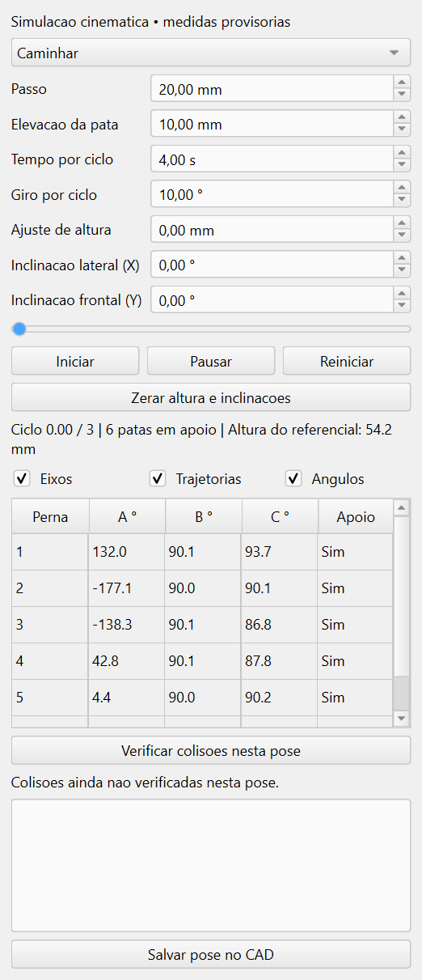Click the Apoio column header
Screen dimensions: 422x980
355,516
